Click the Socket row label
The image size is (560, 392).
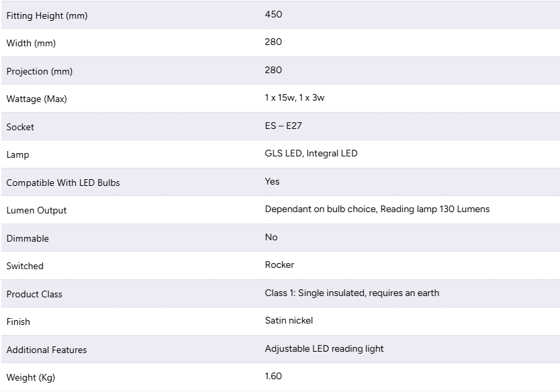point(20,127)
